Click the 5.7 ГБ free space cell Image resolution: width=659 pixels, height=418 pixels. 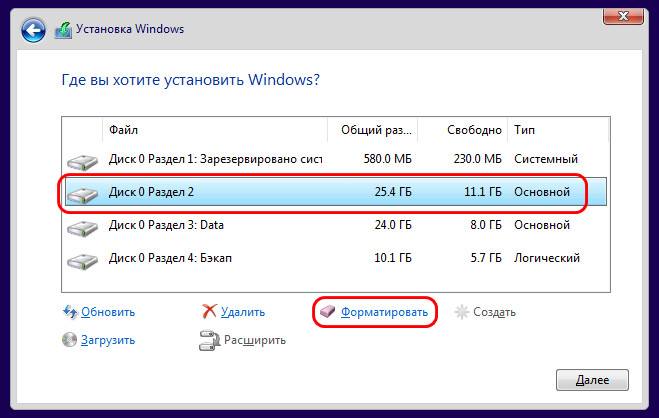coord(485,258)
